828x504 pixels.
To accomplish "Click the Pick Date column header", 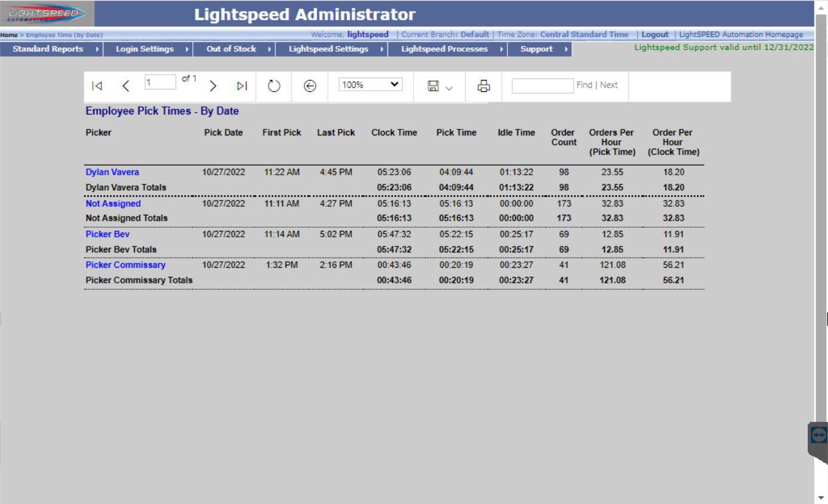I will click(223, 133).
